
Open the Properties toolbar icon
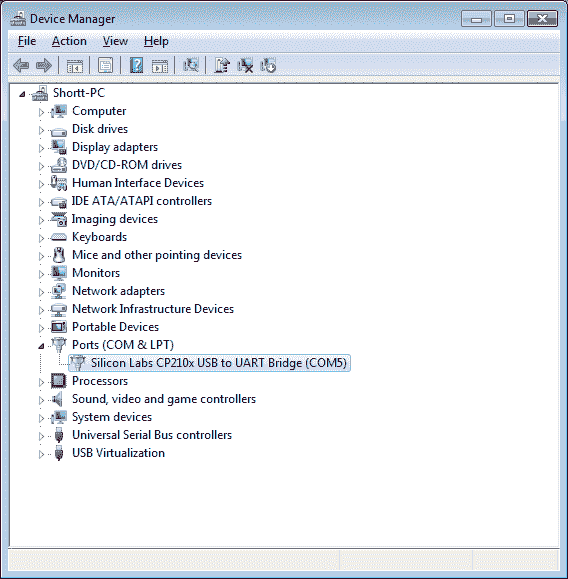point(106,66)
